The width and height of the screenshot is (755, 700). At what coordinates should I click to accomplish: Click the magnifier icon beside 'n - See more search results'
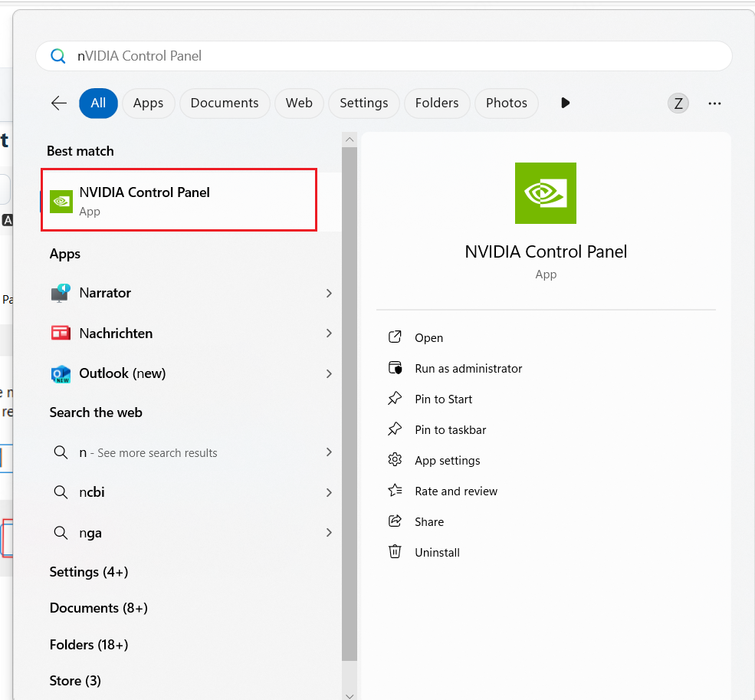pos(61,452)
